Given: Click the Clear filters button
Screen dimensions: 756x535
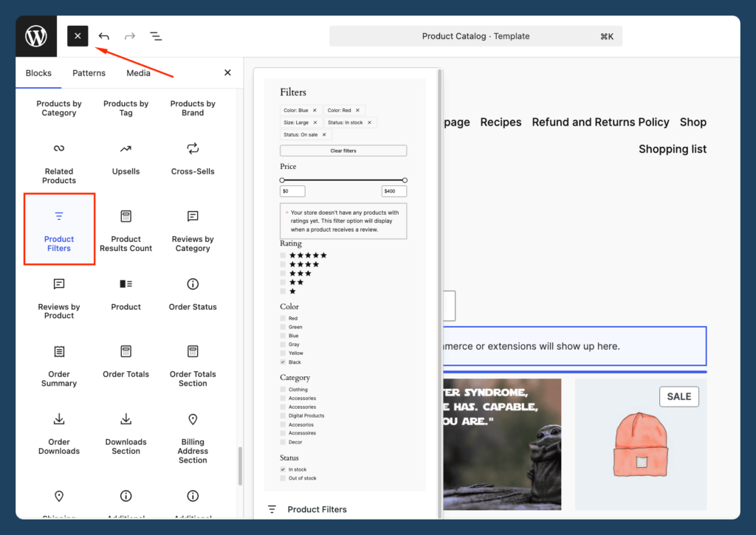Looking at the screenshot, I should [343, 151].
